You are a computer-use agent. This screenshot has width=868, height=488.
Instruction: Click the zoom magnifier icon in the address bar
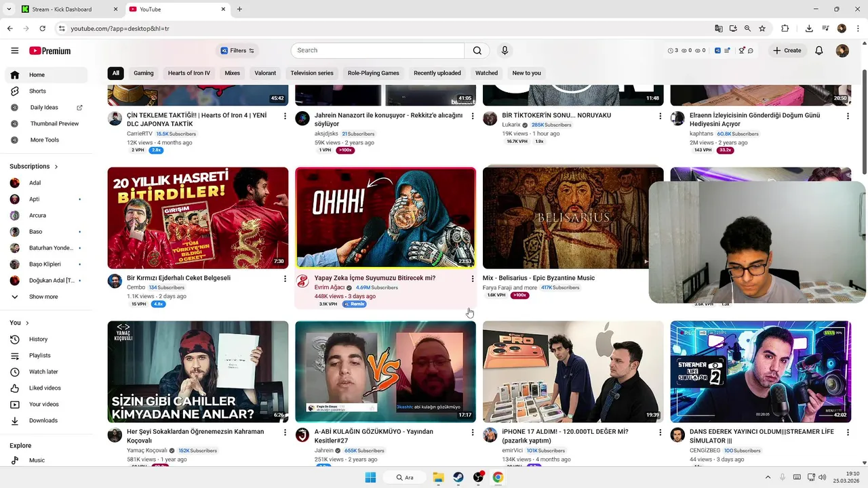click(747, 28)
